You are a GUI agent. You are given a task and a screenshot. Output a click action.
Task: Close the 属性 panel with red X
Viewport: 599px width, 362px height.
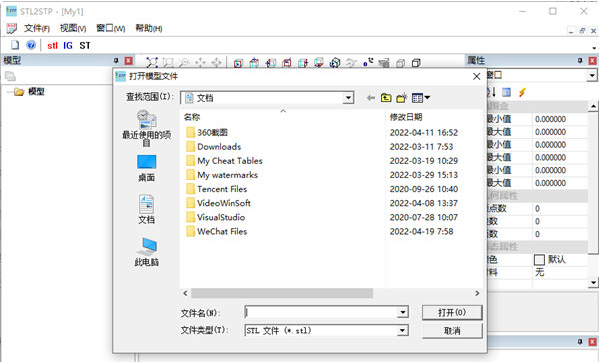(x=593, y=60)
